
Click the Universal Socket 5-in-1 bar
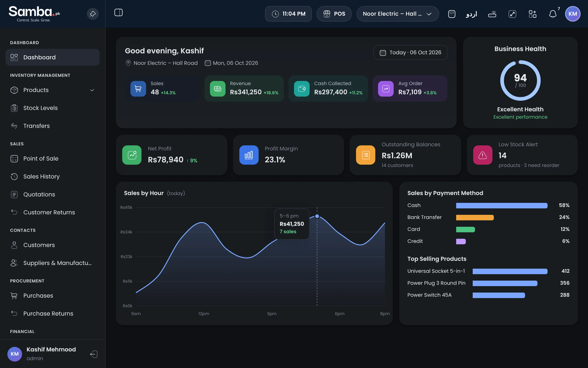[x=510, y=271]
